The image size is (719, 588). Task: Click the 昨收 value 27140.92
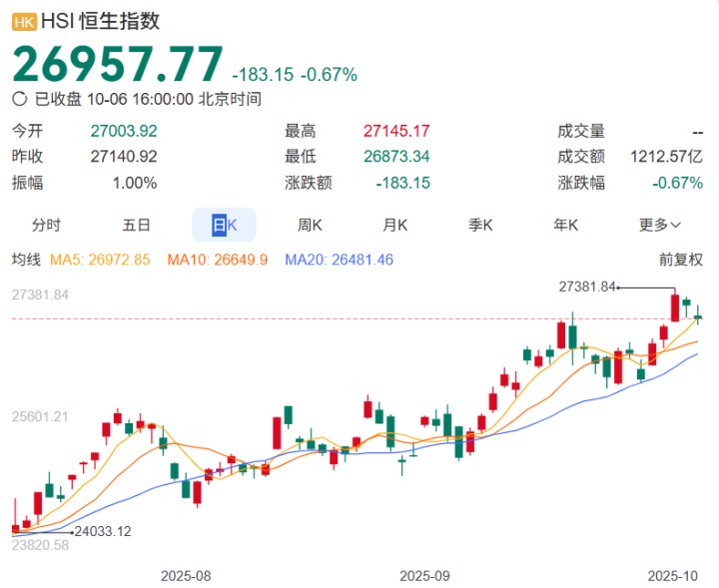point(124,157)
